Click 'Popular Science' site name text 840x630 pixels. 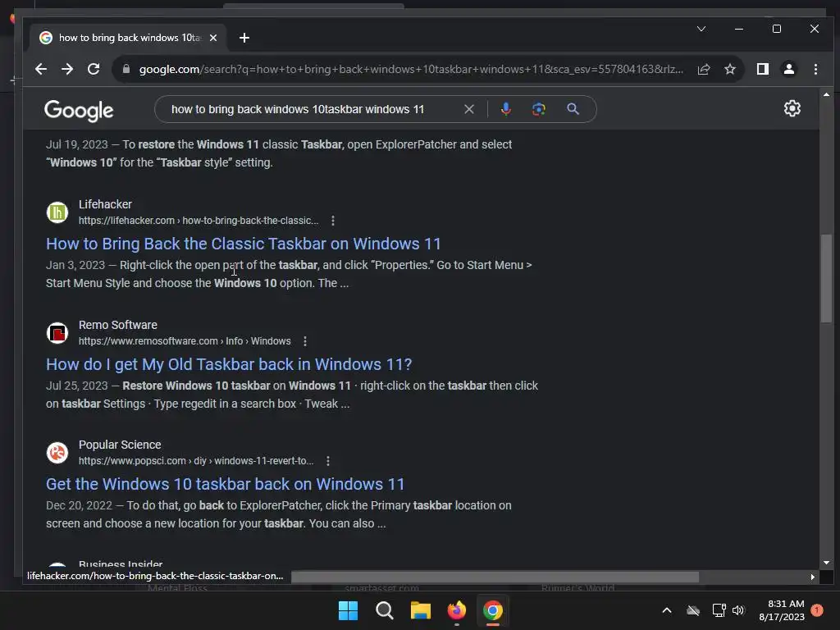[x=120, y=445]
